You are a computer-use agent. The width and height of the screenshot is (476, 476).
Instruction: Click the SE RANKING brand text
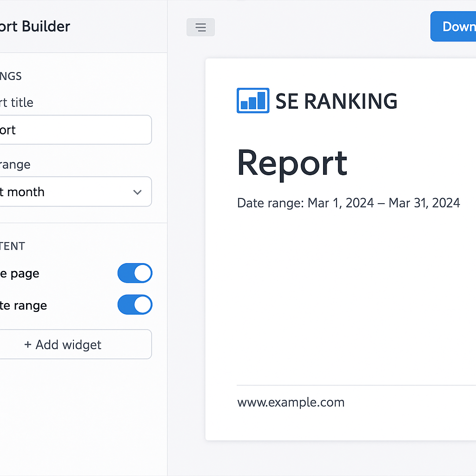(x=337, y=101)
